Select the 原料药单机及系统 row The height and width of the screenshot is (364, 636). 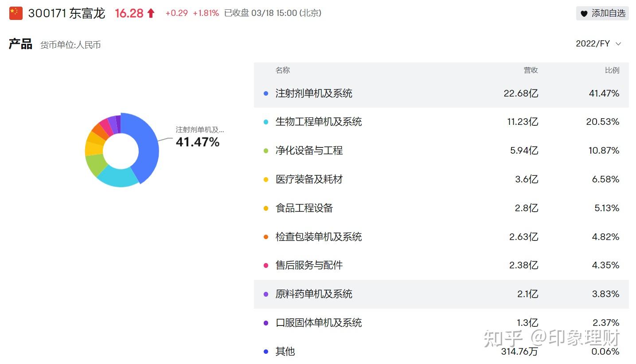coord(441,294)
